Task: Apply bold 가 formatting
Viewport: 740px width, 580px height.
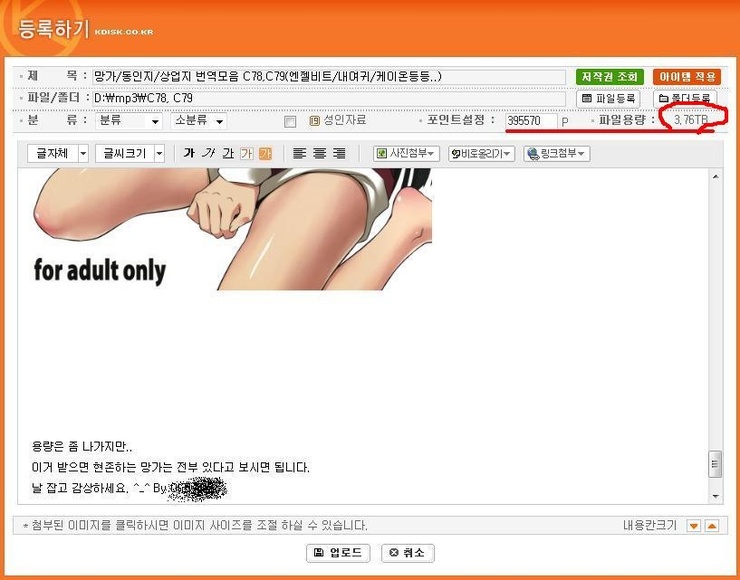Action: click(x=189, y=153)
